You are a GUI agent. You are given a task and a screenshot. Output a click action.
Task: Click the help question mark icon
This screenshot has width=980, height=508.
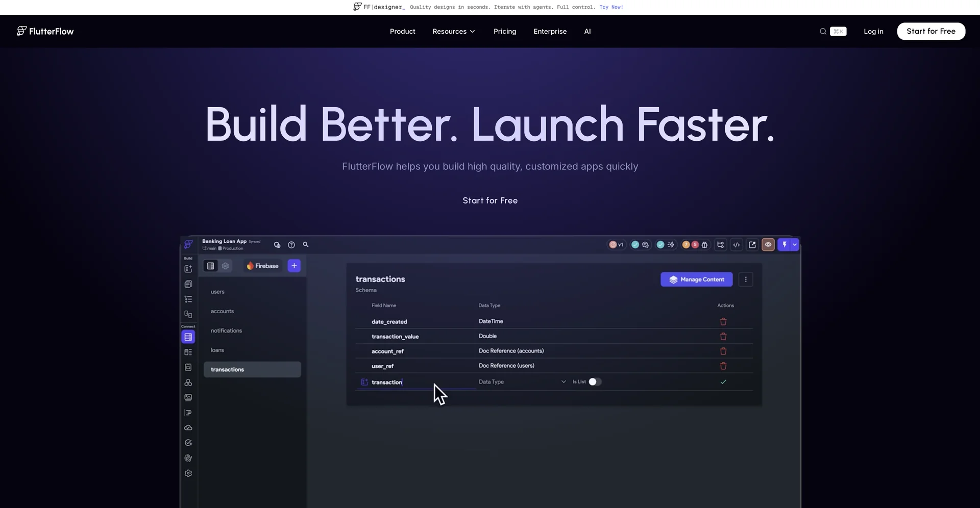pyautogui.click(x=291, y=245)
